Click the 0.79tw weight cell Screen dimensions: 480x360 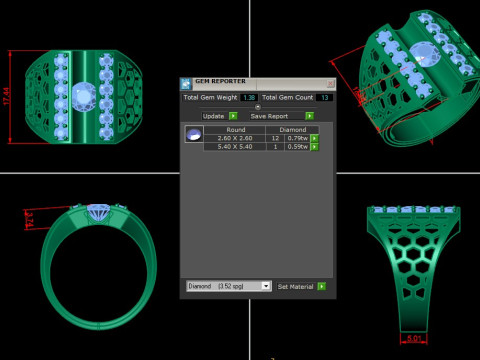298,138
